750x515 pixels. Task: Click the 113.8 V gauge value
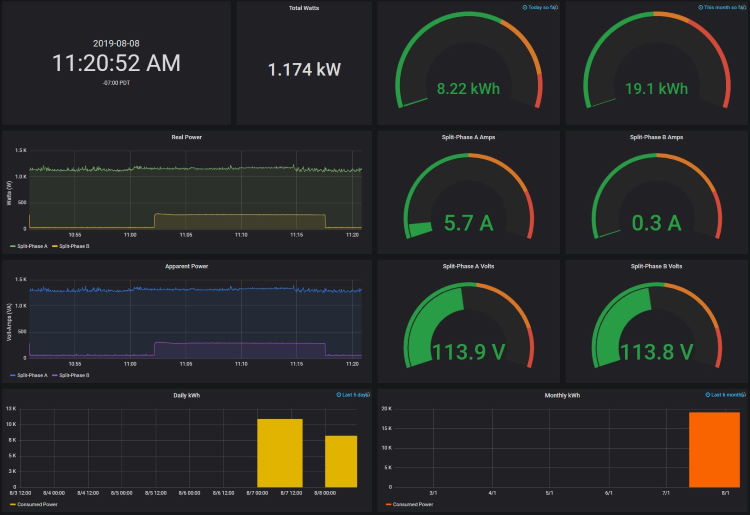tap(656, 352)
